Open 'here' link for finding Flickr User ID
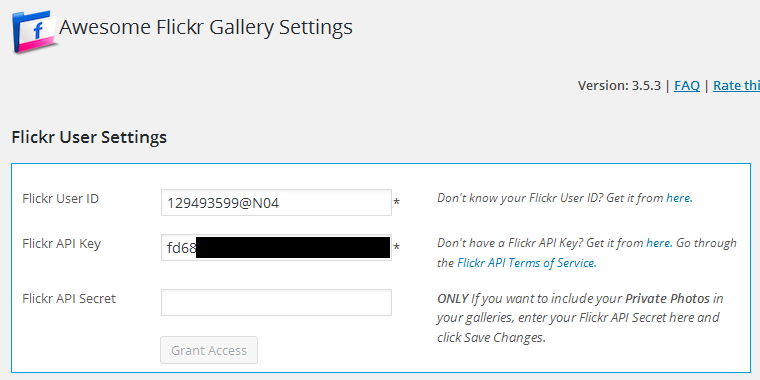760x380 pixels. 679,198
